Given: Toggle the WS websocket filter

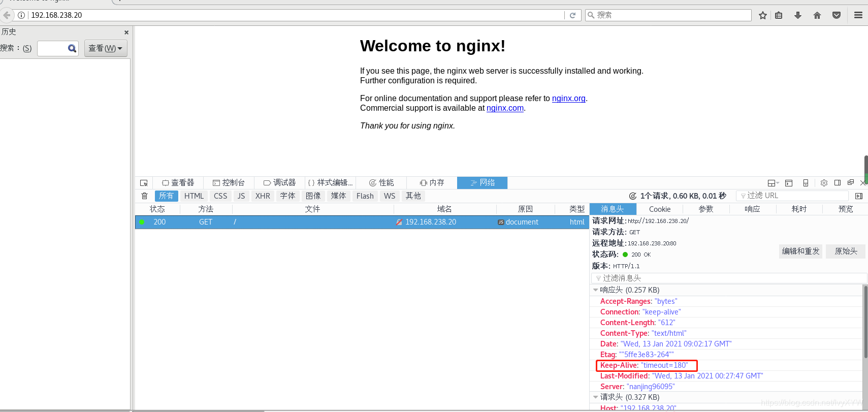Looking at the screenshot, I should pyautogui.click(x=390, y=196).
